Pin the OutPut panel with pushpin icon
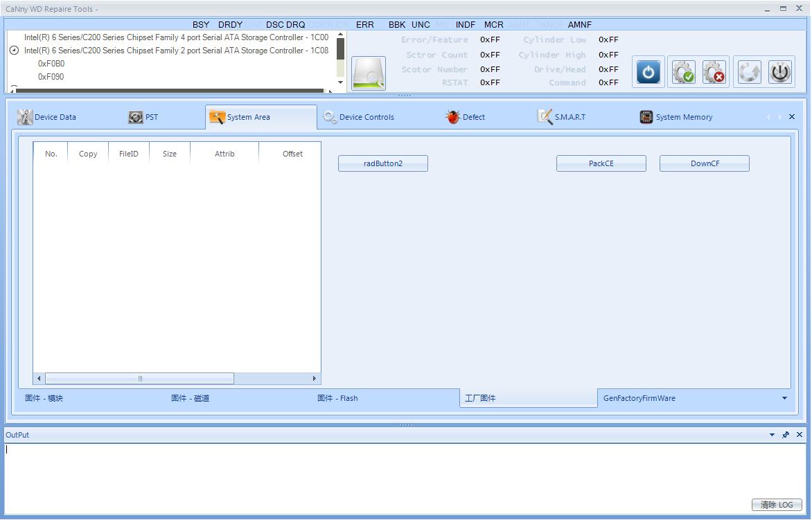This screenshot has width=812, height=520. click(786, 435)
